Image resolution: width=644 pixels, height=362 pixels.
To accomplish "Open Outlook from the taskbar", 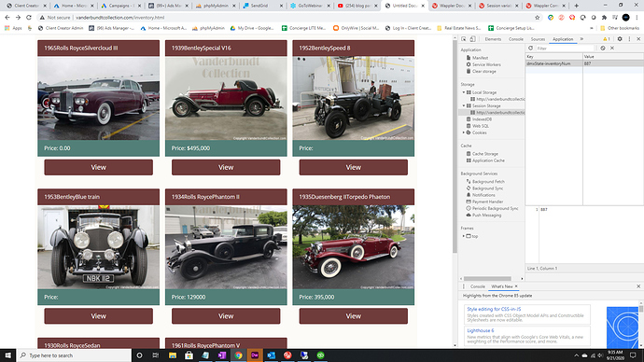I will click(x=271, y=355).
